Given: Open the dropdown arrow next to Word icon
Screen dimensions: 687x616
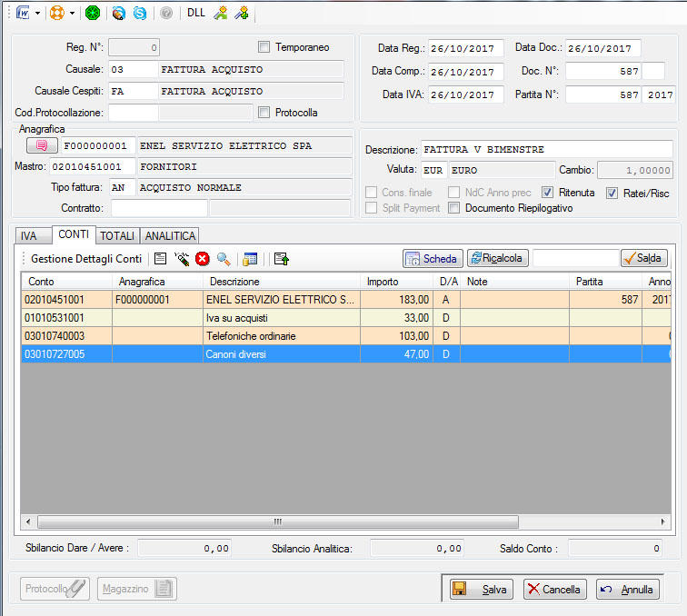Looking at the screenshot, I should [37, 14].
